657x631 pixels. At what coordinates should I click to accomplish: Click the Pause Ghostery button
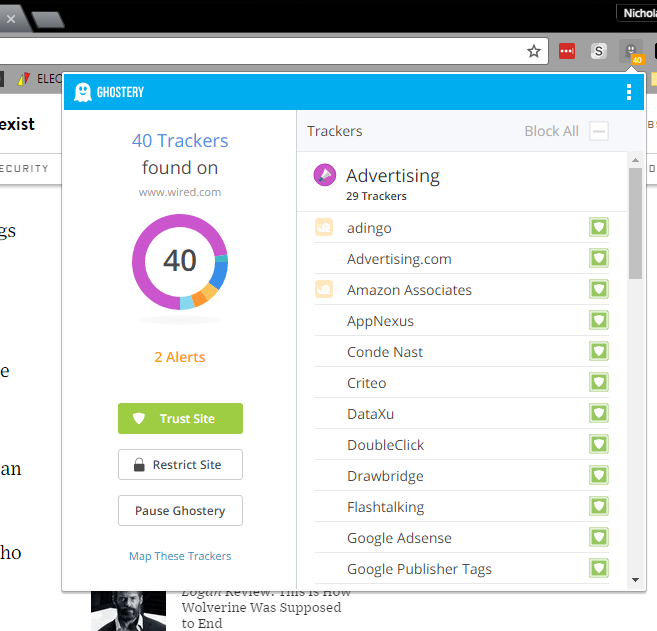[180, 511]
